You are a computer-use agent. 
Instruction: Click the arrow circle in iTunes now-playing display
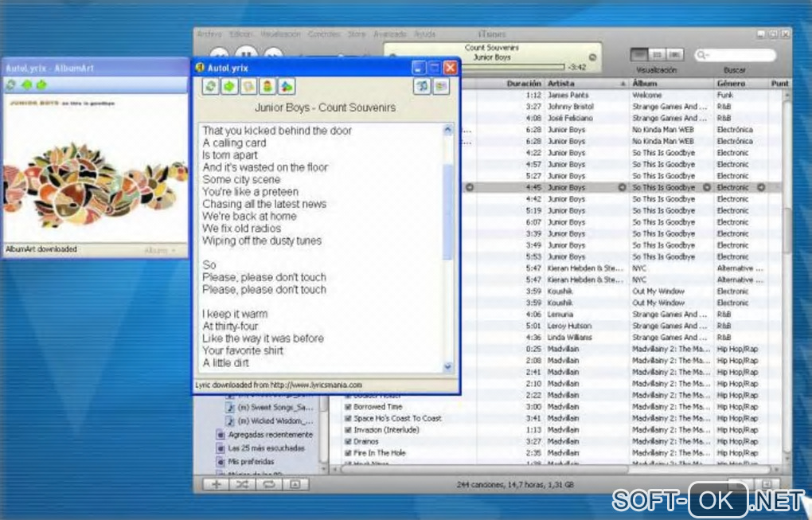coord(592,57)
